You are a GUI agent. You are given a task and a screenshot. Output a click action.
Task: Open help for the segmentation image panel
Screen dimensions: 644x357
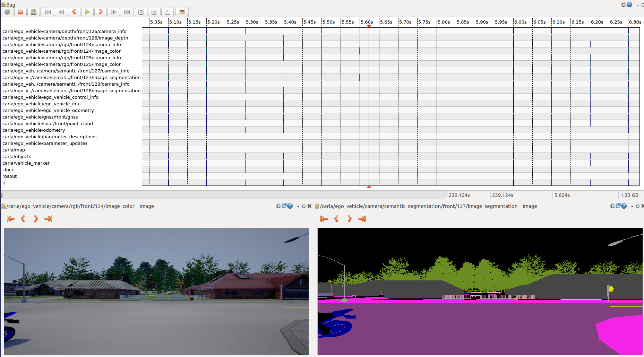click(x=624, y=206)
